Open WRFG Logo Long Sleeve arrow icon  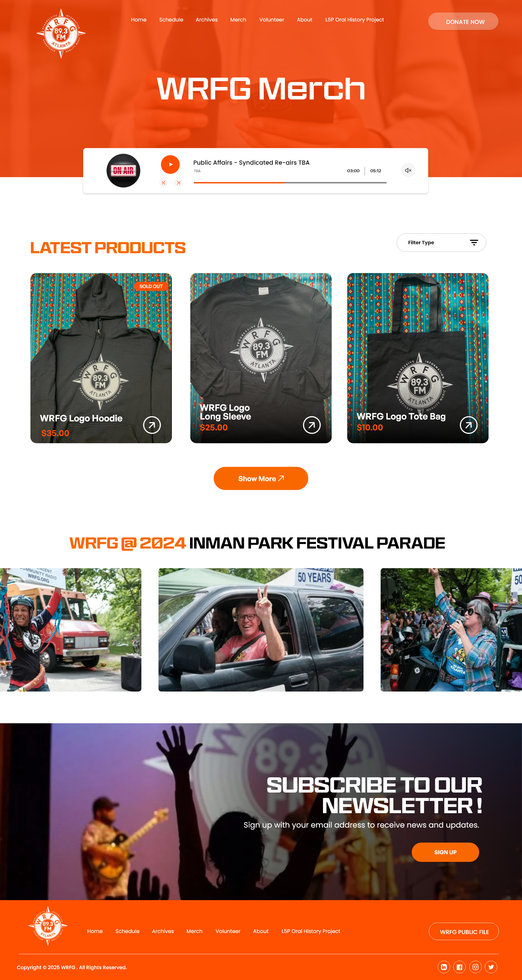312,425
